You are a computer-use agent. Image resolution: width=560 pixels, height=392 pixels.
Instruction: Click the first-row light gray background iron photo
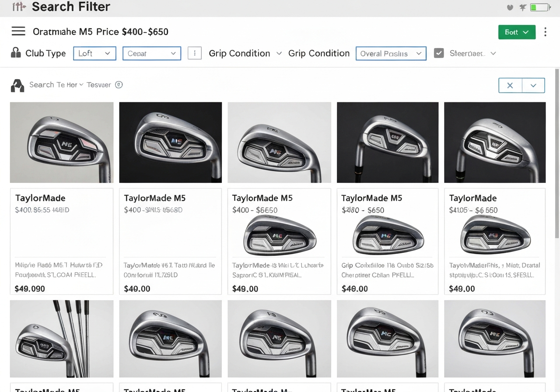(x=279, y=142)
